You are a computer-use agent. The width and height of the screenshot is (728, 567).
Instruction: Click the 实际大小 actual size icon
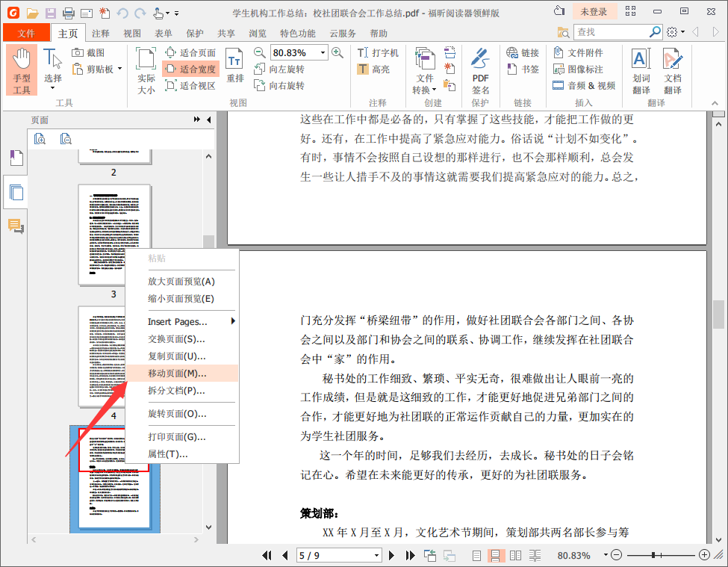click(146, 70)
